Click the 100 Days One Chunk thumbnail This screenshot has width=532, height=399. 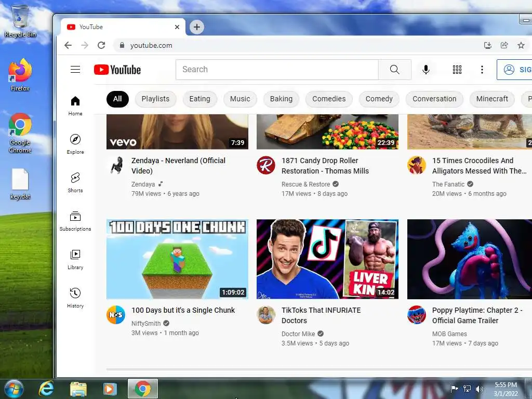(177, 259)
